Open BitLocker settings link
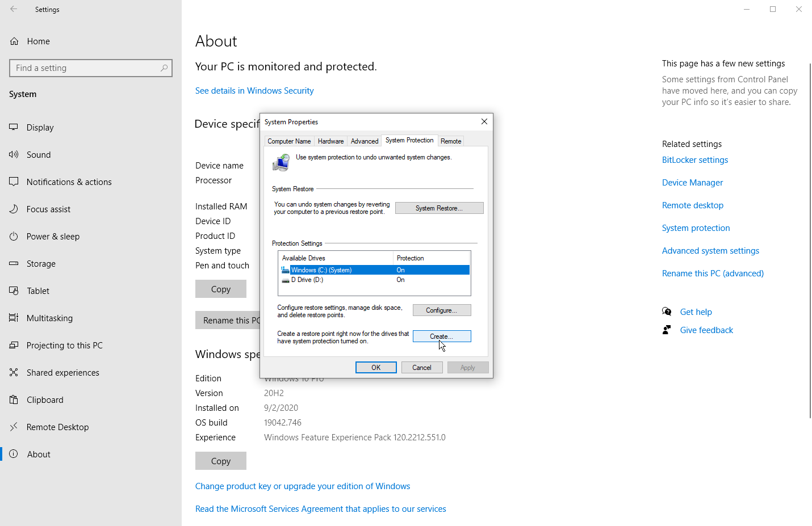The width and height of the screenshot is (812, 526). coord(695,160)
